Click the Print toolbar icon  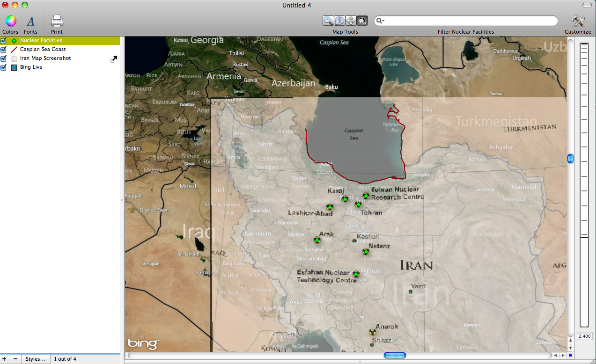pyautogui.click(x=57, y=21)
